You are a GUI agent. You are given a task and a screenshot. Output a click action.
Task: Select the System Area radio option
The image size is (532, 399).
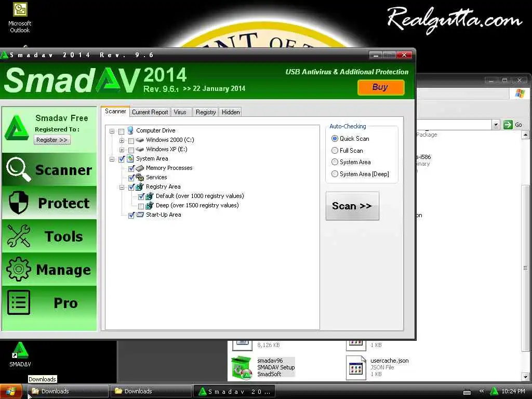coord(335,162)
